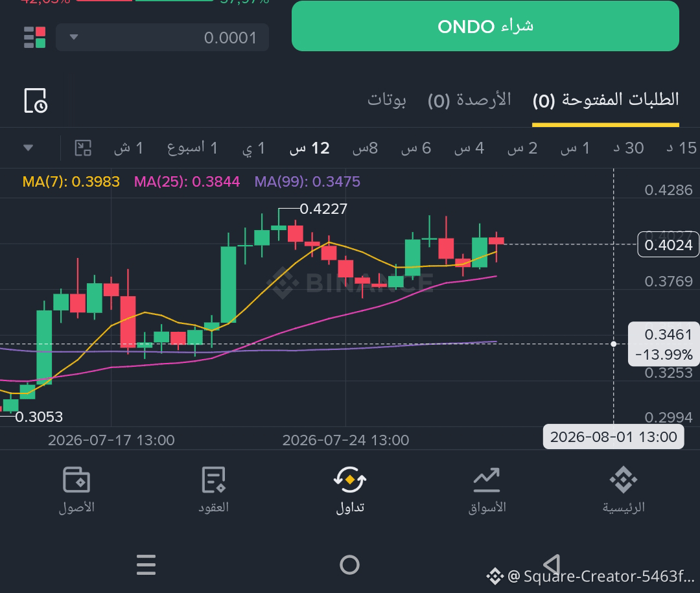Select the 4 س chart interval
Viewport: 700px width, 593px height.
pos(469,148)
